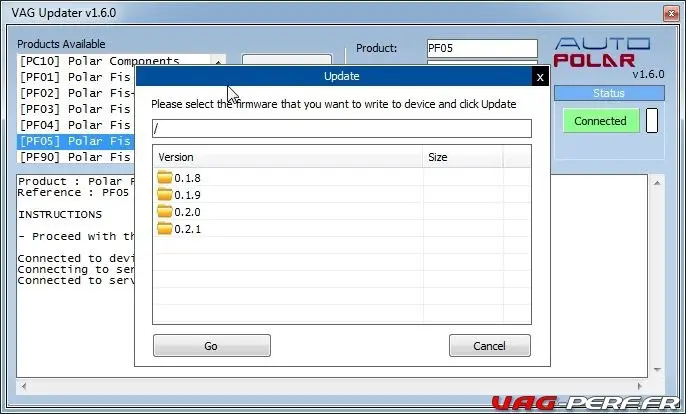Close the Update dialog with X
The width and height of the screenshot is (686, 414).
tap(540, 77)
